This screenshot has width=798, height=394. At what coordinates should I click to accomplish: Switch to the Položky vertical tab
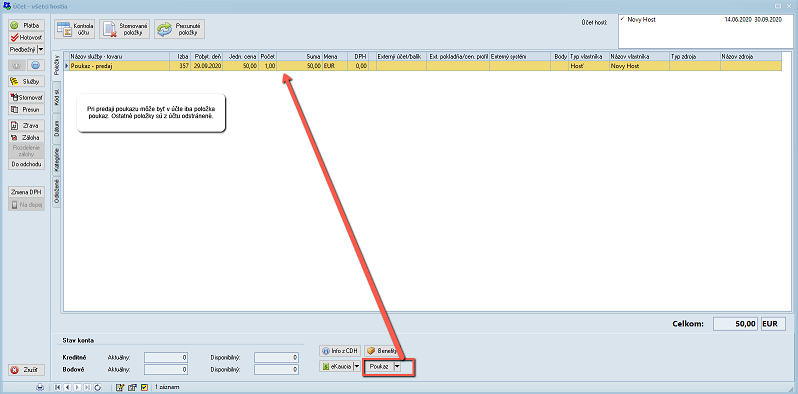57,65
